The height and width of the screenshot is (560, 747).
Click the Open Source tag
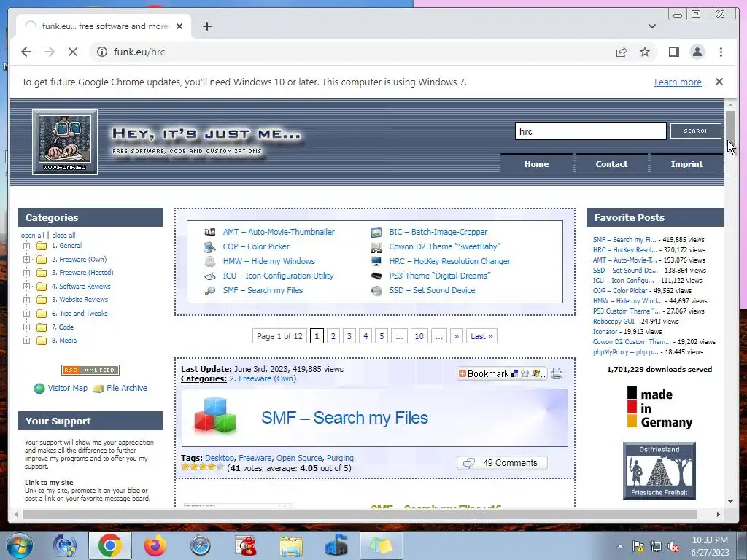tap(298, 458)
